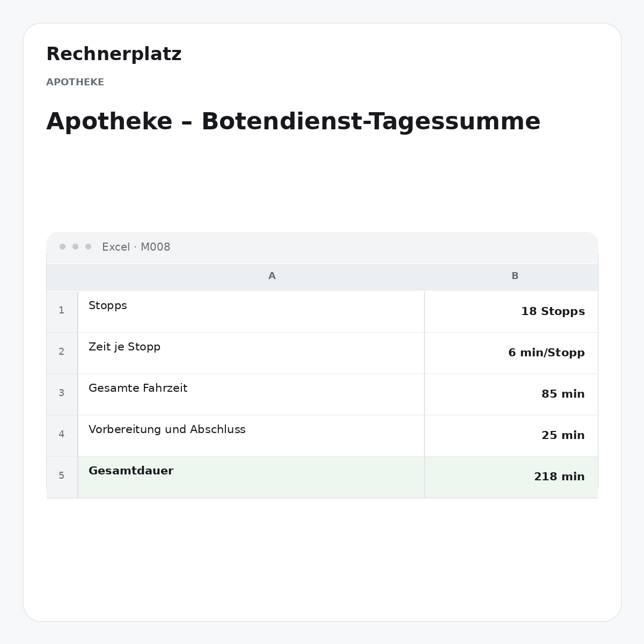Select row 4 header
644x644 pixels.
(62, 436)
